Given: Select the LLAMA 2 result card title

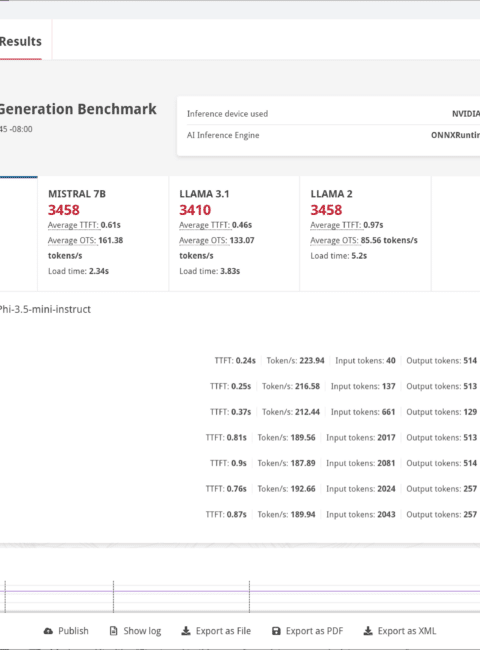Looking at the screenshot, I should [x=331, y=194].
